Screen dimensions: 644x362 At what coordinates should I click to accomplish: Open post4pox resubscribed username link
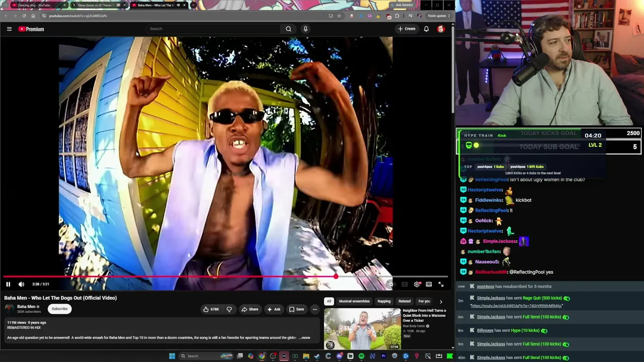[x=485, y=287]
